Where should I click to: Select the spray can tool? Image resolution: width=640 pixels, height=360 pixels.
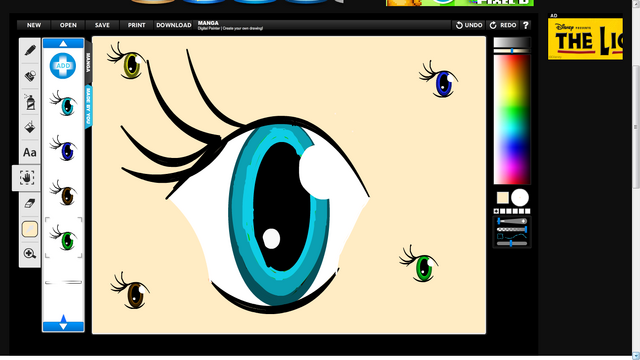30,102
